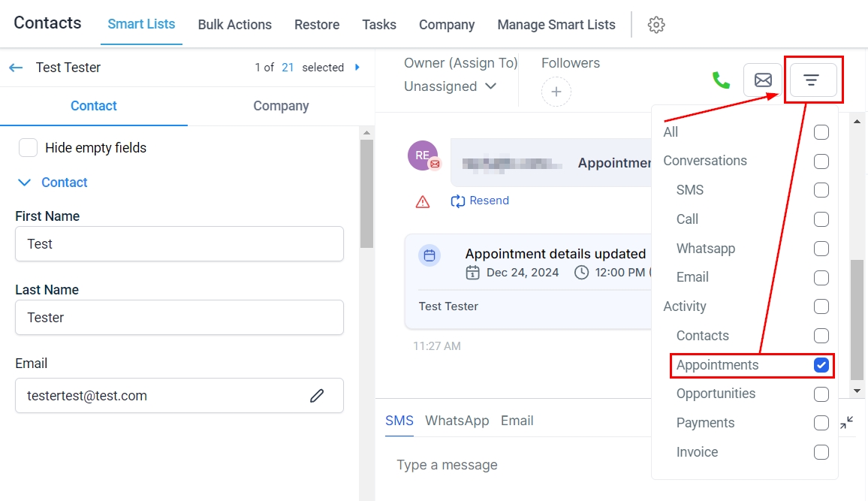Open the settings gear icon
The width and height of the screenshot is (868, 501).
coord(656,25)
